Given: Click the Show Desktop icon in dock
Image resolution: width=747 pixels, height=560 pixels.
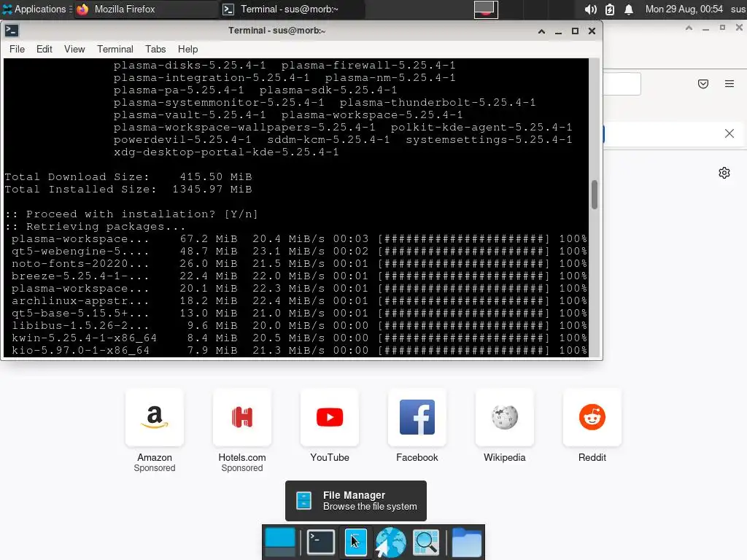Looking at the screenshot, I should (280, 542).
